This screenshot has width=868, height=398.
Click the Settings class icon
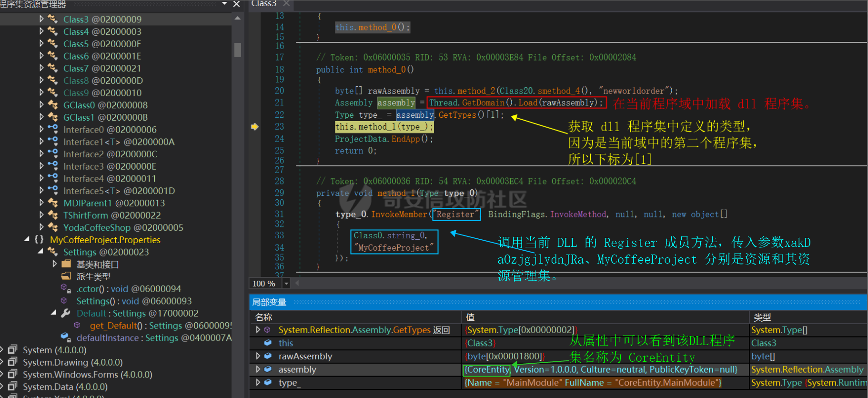[53, 252]
